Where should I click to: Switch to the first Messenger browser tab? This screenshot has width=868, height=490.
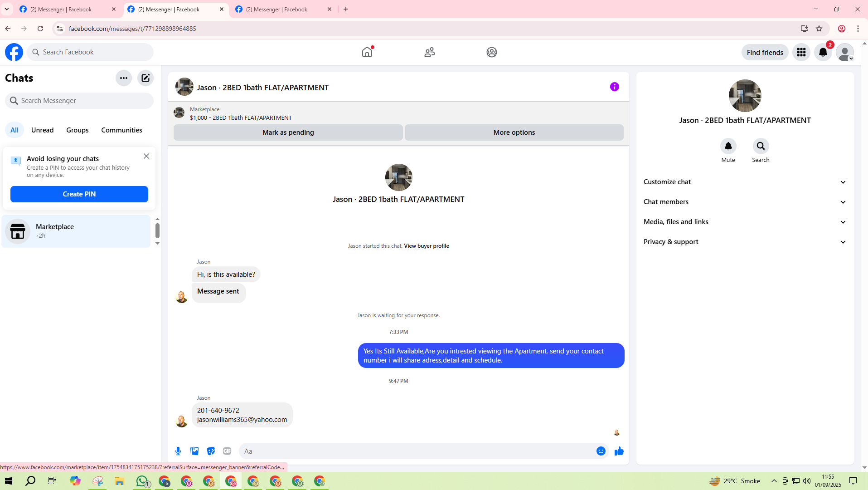coord(68,9)
